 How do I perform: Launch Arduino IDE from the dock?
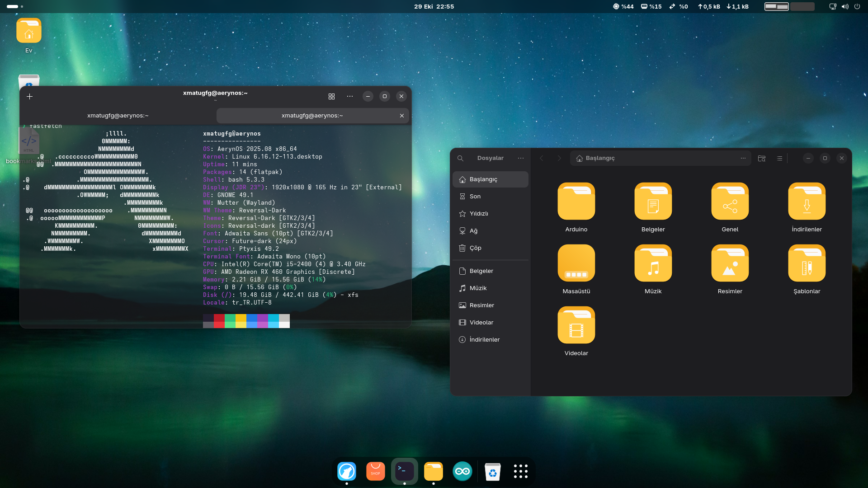462,472
